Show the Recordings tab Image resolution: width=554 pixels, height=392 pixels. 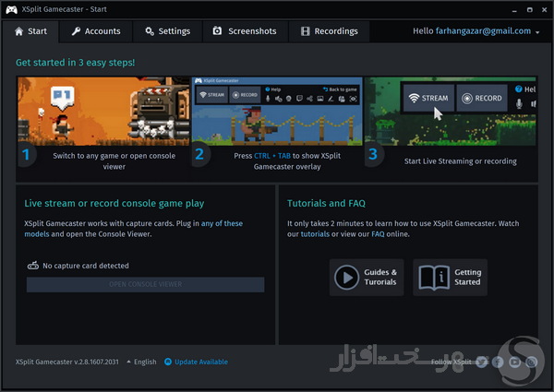tap(329, 31)
